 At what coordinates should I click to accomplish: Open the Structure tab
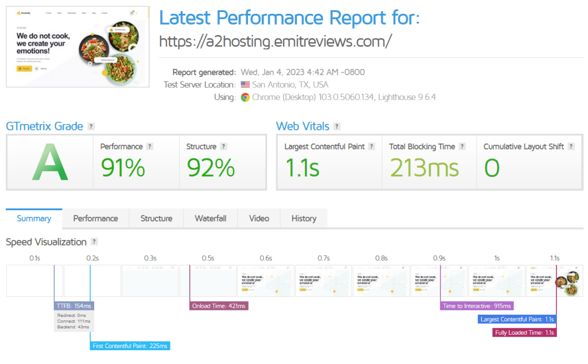point(156,219)
